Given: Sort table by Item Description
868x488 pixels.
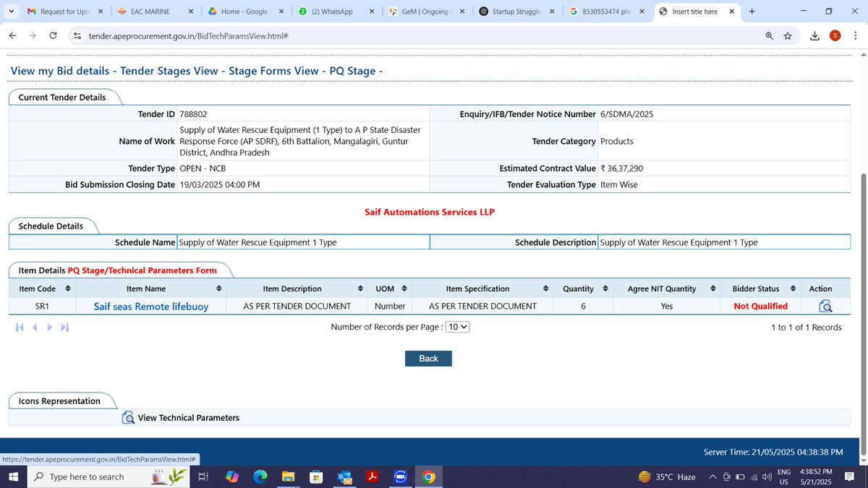Looking at the screenshot, I should 359,288.
